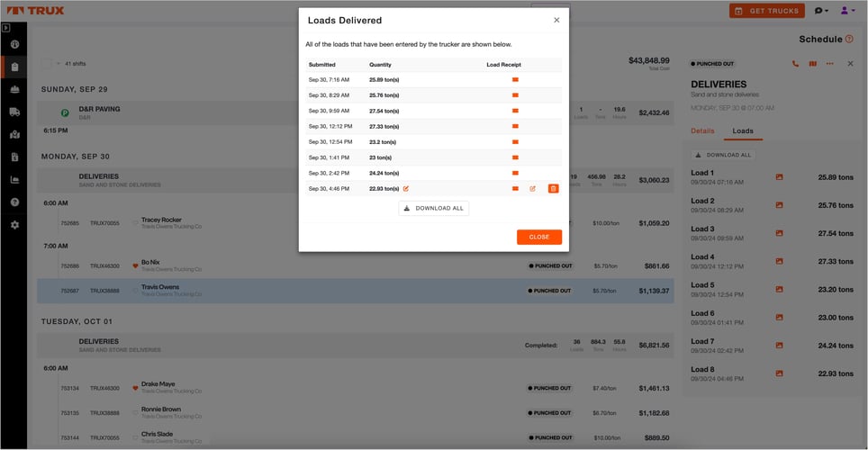
Task: Open help icon in sidebar
Action: point(15,202)
